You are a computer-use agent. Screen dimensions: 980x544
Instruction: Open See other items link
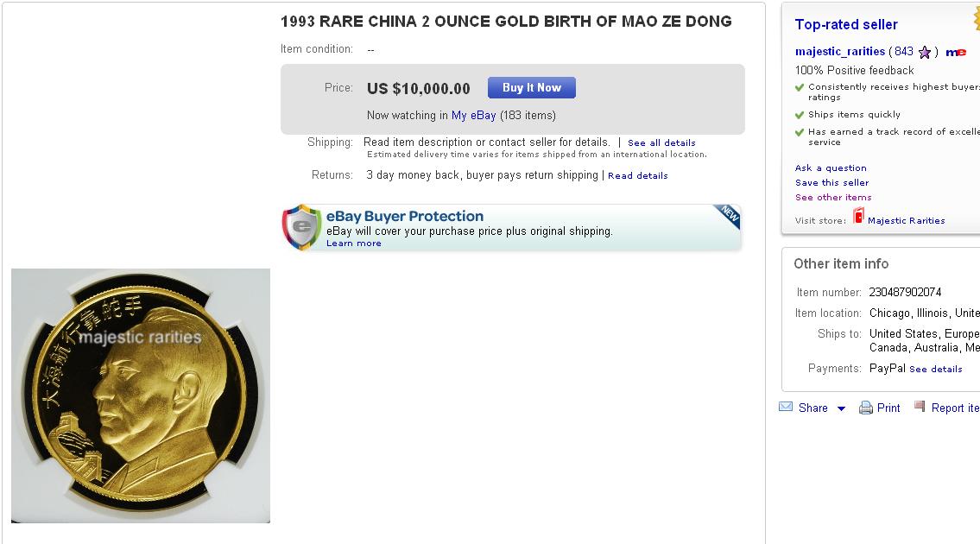click(x=833, y=198)
